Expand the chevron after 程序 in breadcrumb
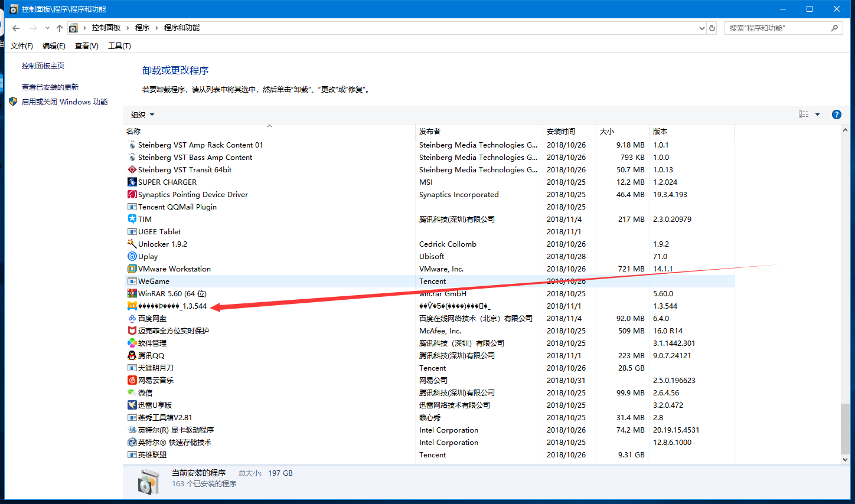Image resolution: width=855 pixels, height=504 pixels. point(156,28)
